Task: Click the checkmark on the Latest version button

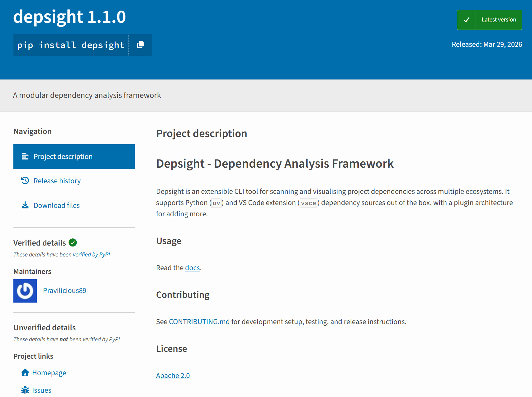Action: coord(466,20)
